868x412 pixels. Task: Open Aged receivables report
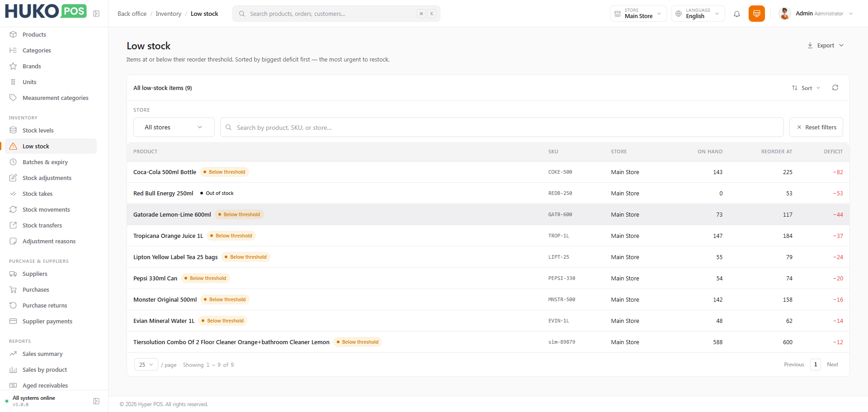[x=45, y=385]
